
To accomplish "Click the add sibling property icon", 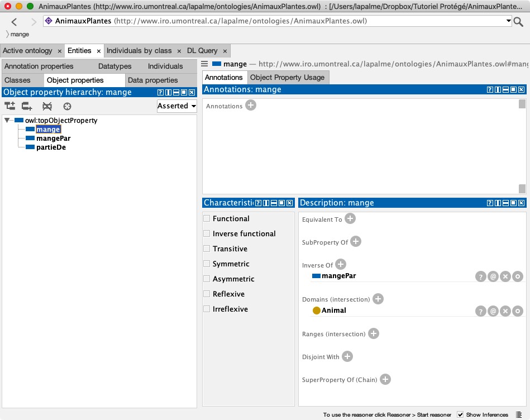I will [27, 106].
